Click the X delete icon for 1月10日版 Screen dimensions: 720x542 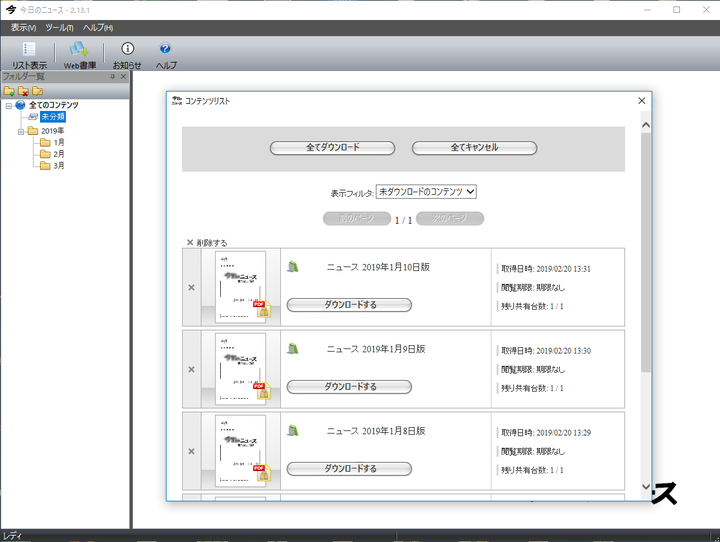(191, 287)
